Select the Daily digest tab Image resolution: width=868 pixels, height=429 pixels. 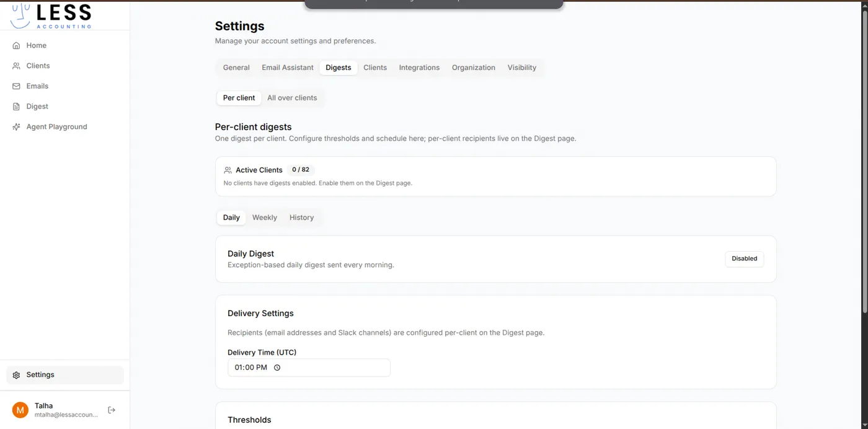click(x=231, y=218)
